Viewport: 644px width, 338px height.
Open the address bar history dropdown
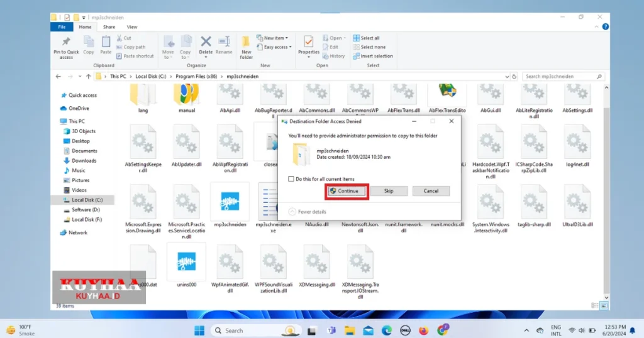coord(507,77)
